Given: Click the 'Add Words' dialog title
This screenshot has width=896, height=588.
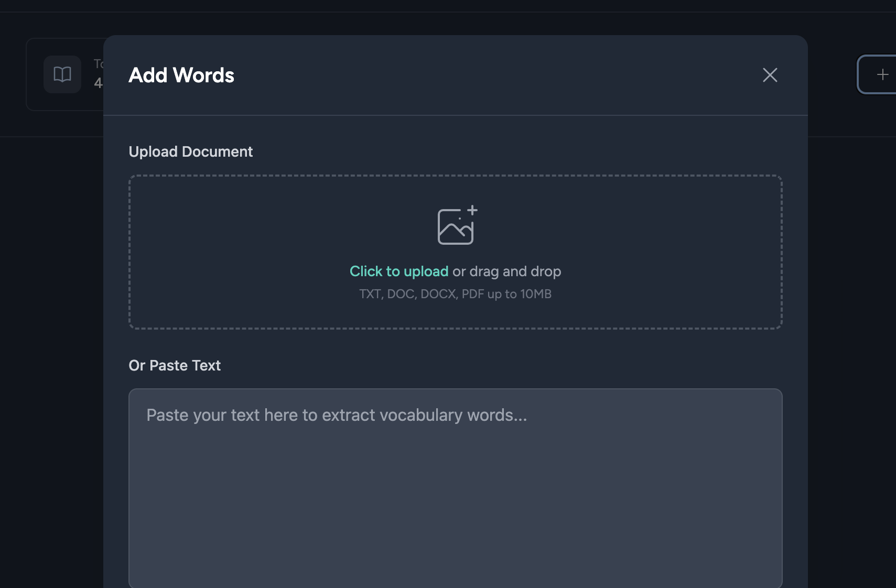Looking at the screenshot, I should tap(181, 75).
